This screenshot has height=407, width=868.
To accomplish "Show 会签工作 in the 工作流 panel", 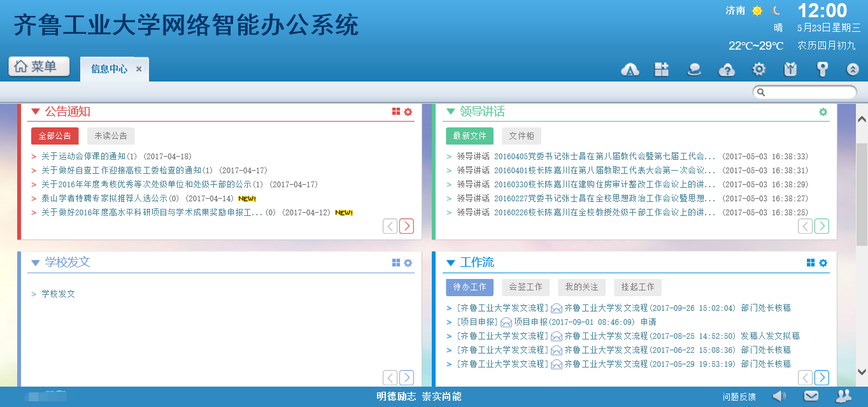I will pyautogui.click(x=525, y=287).
